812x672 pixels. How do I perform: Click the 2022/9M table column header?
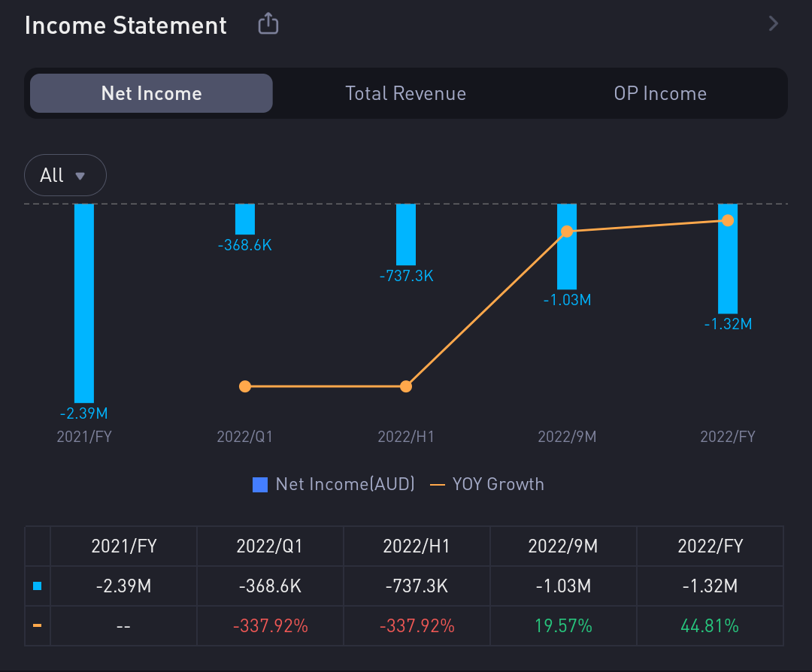coord(563,546)
